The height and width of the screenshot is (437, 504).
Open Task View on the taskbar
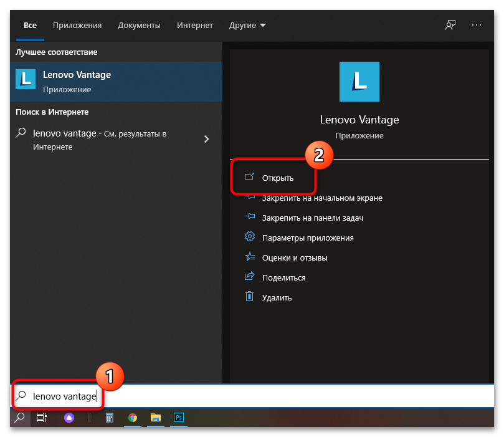[41, 418]
